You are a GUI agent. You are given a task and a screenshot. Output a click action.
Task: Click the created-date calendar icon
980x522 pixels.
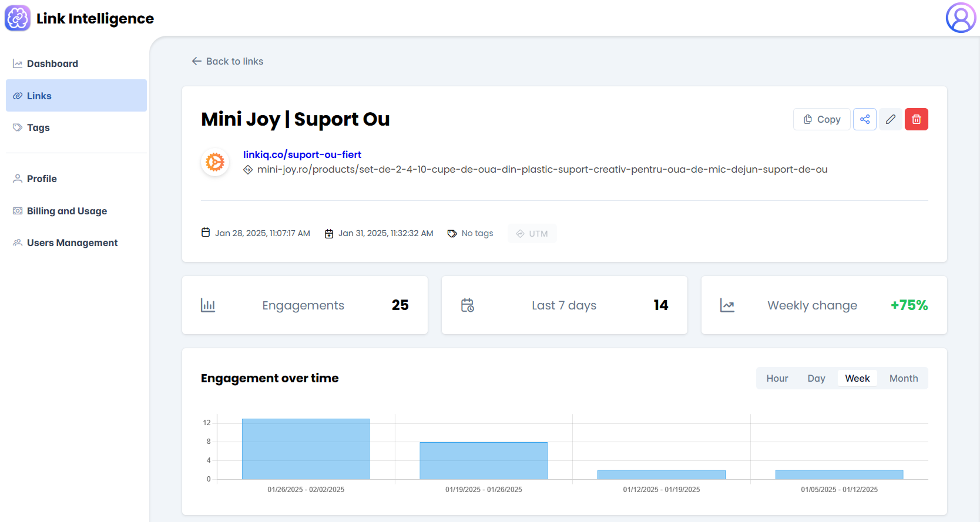[206, 233]
